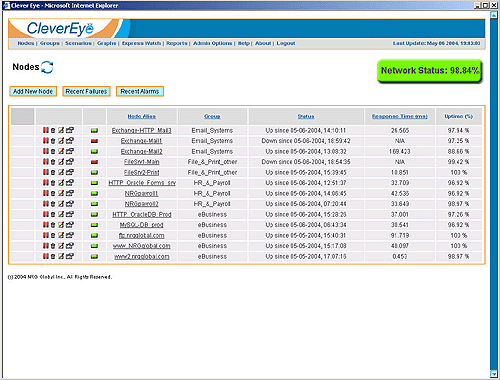Click the rightmost action icon in the ftp.nrgglobal.com row

[x=70, y=235]
